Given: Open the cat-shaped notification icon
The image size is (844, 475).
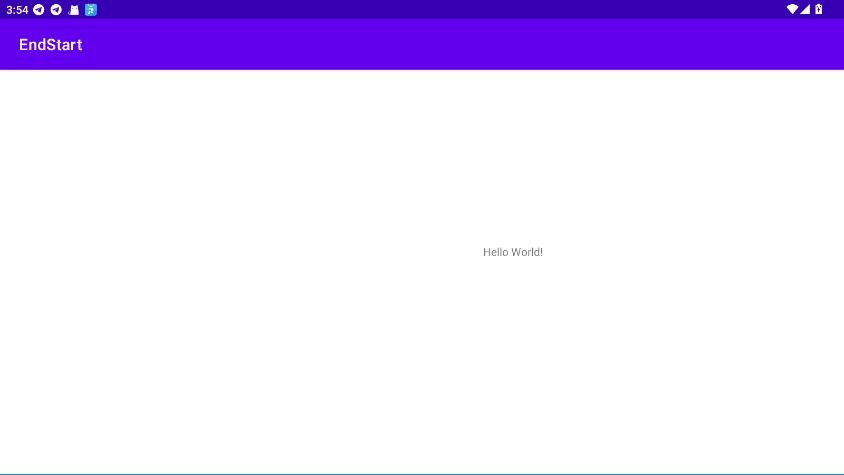Looking at the screenshot, I should pyautogui.click(x=73, y=9).
